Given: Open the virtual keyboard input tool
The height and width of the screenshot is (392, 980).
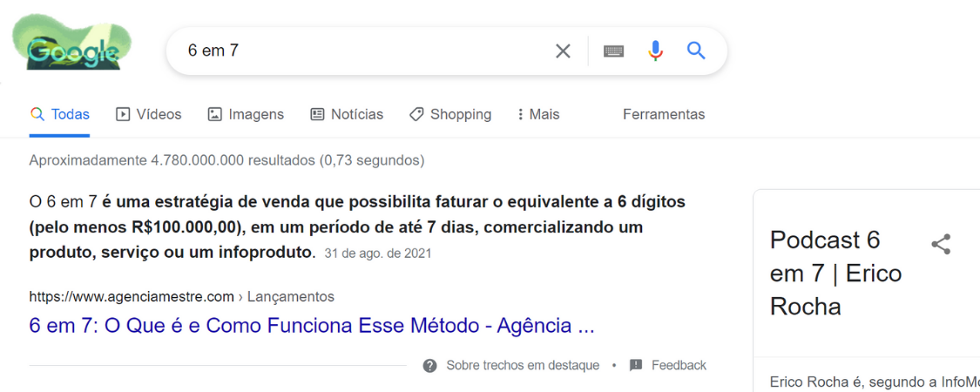Looking at the screenshot, I should tap(613, 51).
